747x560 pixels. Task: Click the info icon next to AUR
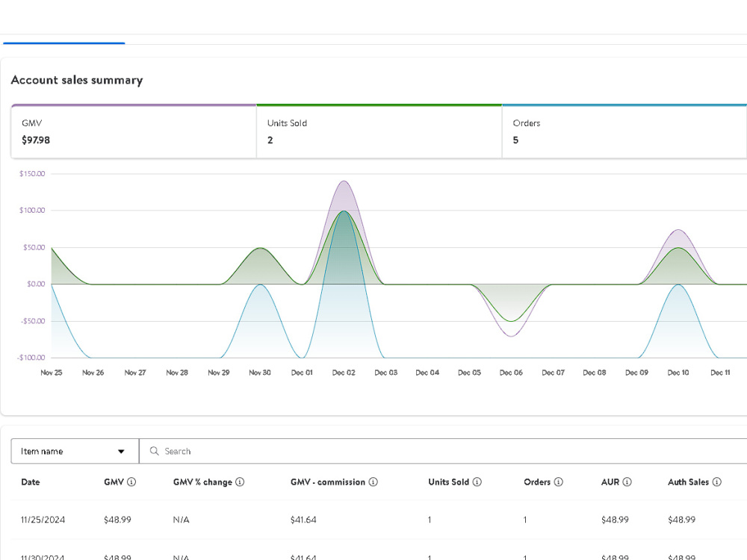point(627,482)
